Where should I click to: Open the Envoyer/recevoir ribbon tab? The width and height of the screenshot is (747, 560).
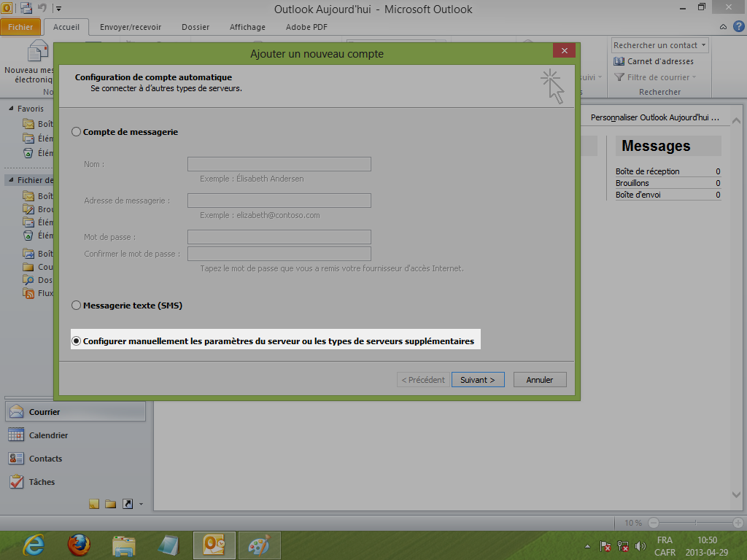coord(131,27)
